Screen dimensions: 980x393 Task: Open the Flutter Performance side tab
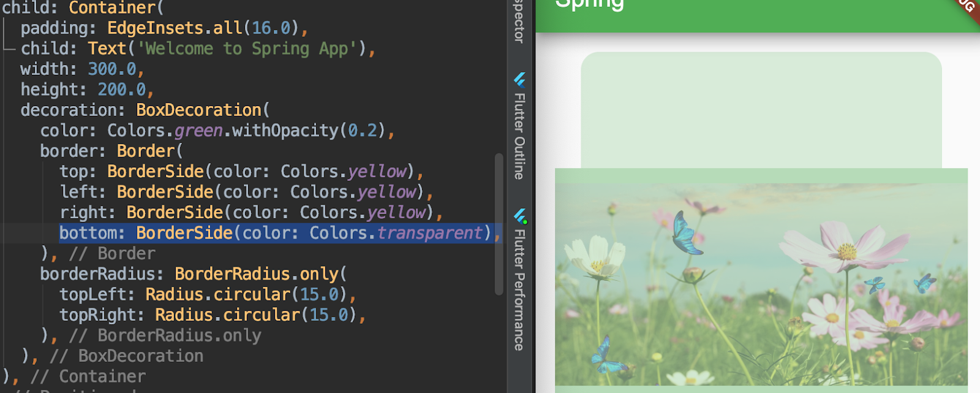coord(519,280)
